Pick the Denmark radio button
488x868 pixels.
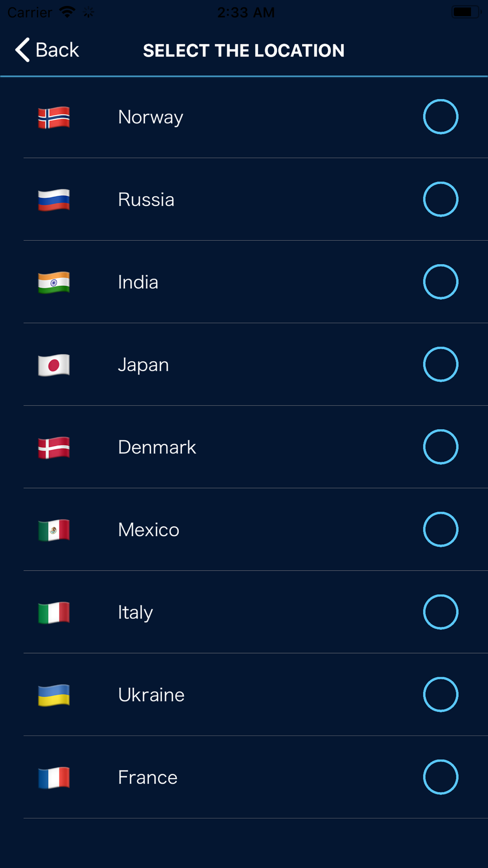point(440,447)
